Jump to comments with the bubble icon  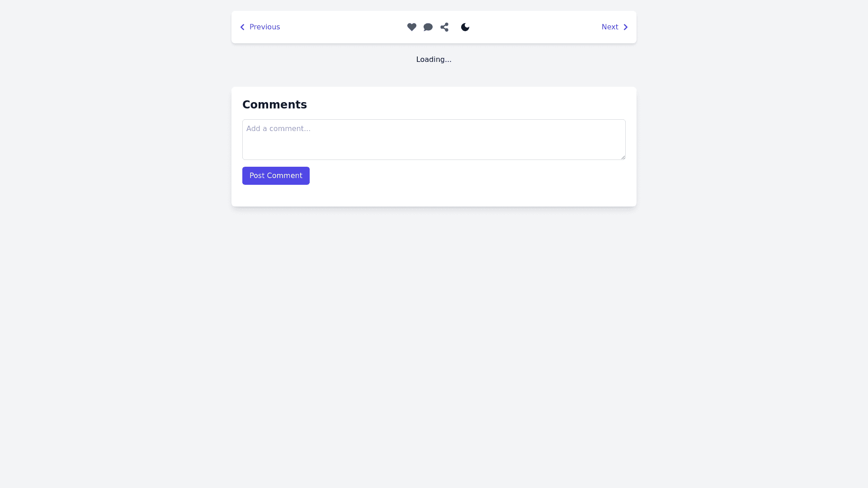pyautogui.click(x=428, y=27)
